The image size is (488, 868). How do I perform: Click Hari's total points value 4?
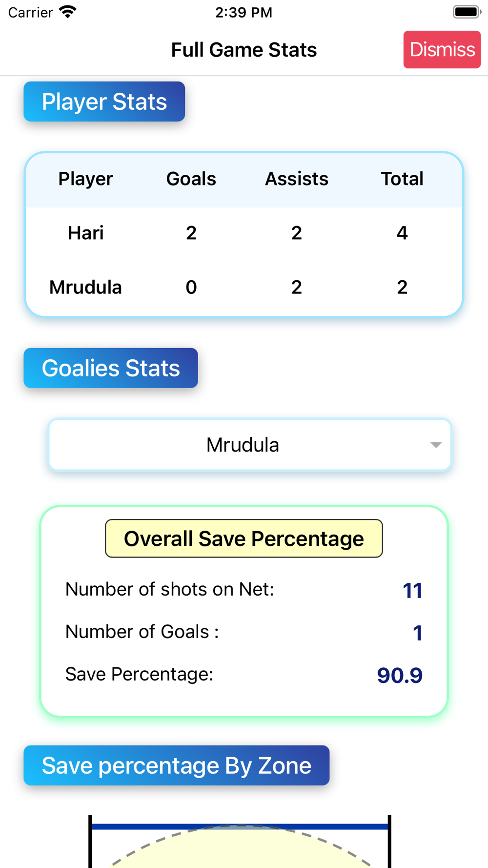(x=402, y=233)
